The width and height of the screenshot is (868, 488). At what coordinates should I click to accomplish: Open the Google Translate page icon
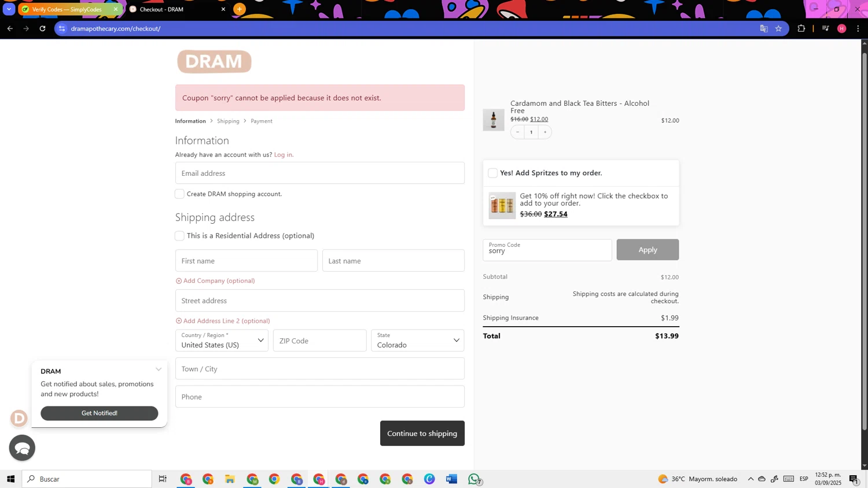(x=764, y=28)
